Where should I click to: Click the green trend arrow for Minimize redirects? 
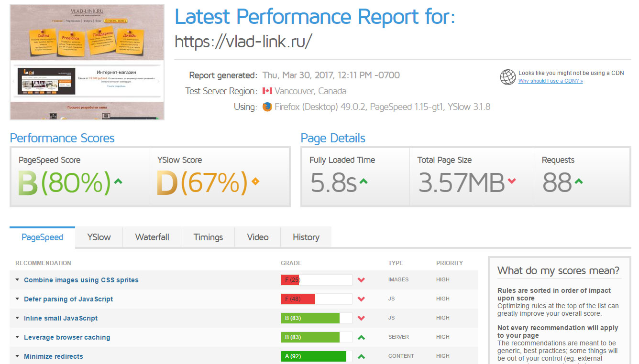click(361, 356)
